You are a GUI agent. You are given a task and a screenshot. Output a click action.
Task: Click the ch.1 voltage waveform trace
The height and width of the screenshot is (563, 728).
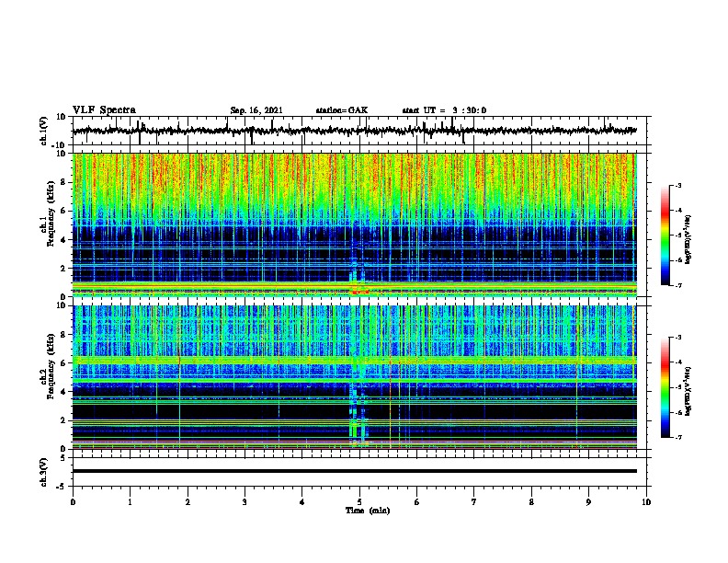355,131
